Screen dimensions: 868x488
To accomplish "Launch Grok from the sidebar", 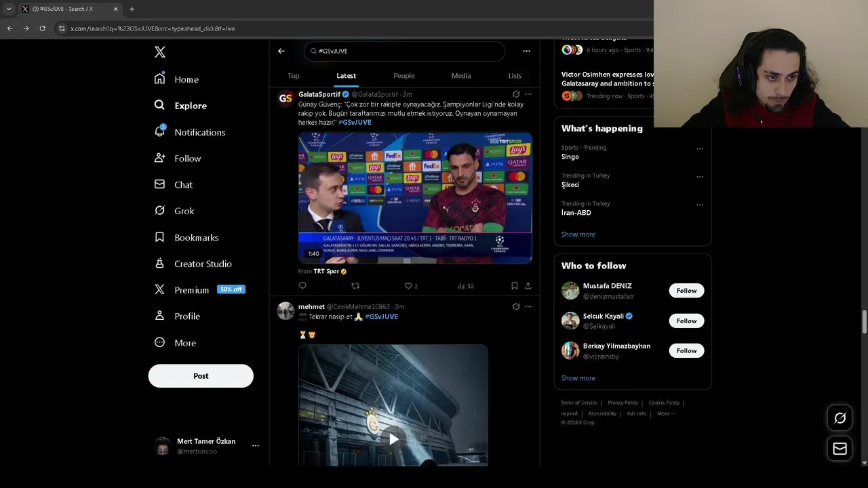I will [x=174, y=211].
